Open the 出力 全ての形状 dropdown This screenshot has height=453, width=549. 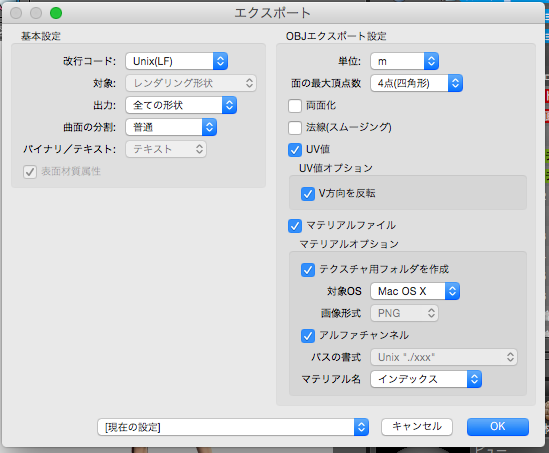pyautogui.click(x=181, y=105)
